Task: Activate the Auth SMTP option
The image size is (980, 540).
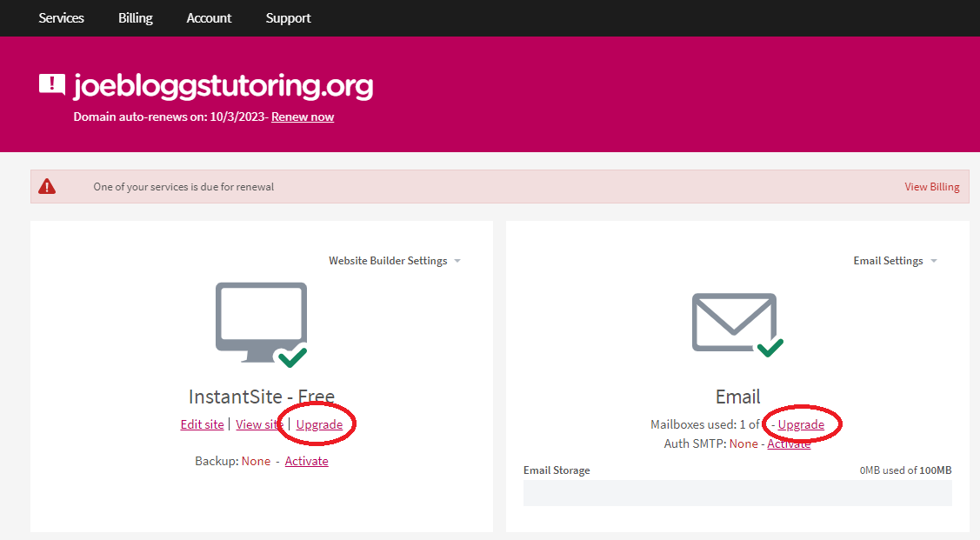Action: coord(789,443)
